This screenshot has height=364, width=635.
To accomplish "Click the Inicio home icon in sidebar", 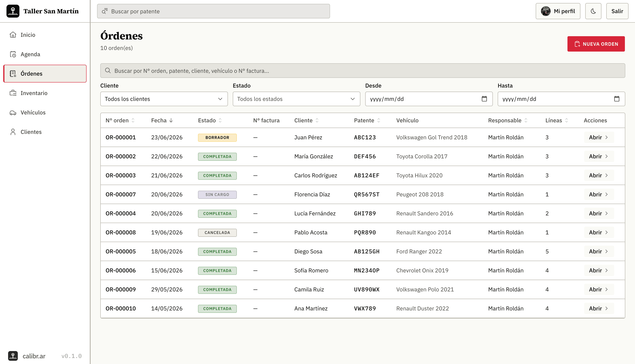I will point(13,35).
